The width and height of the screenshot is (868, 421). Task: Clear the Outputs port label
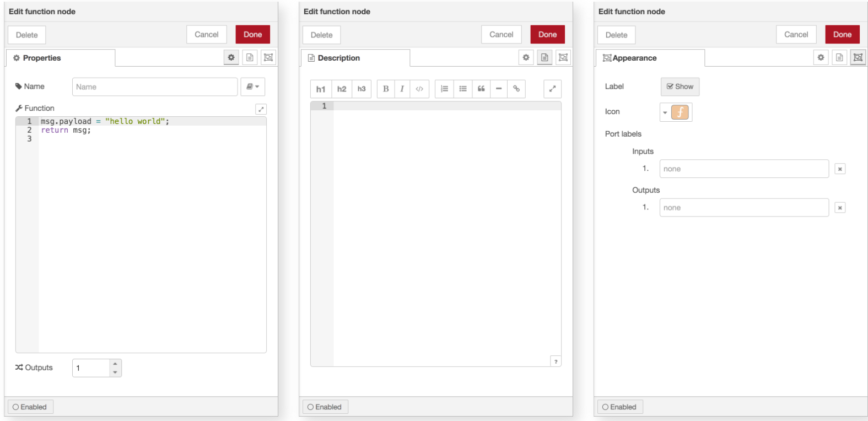[x=840, y=208]
